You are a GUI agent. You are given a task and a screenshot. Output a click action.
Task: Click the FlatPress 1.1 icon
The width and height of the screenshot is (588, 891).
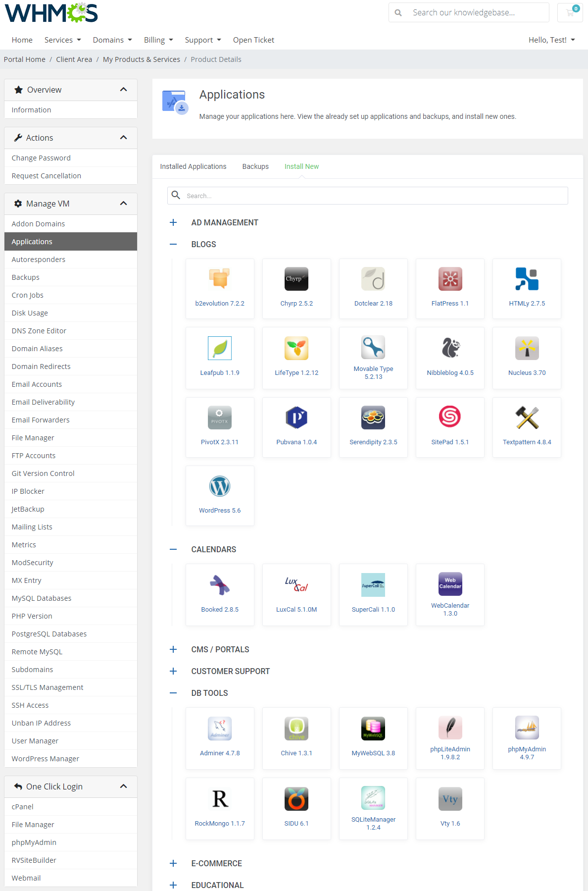pos(450,278)
